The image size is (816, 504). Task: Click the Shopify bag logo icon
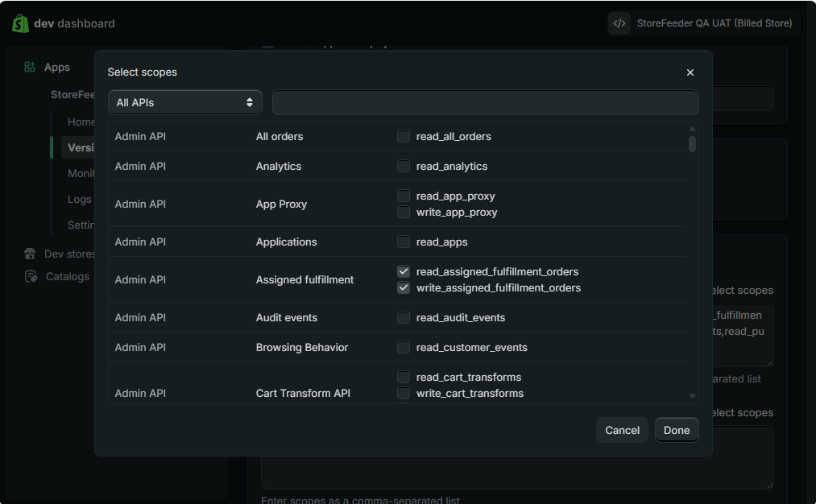pos(20,23)
